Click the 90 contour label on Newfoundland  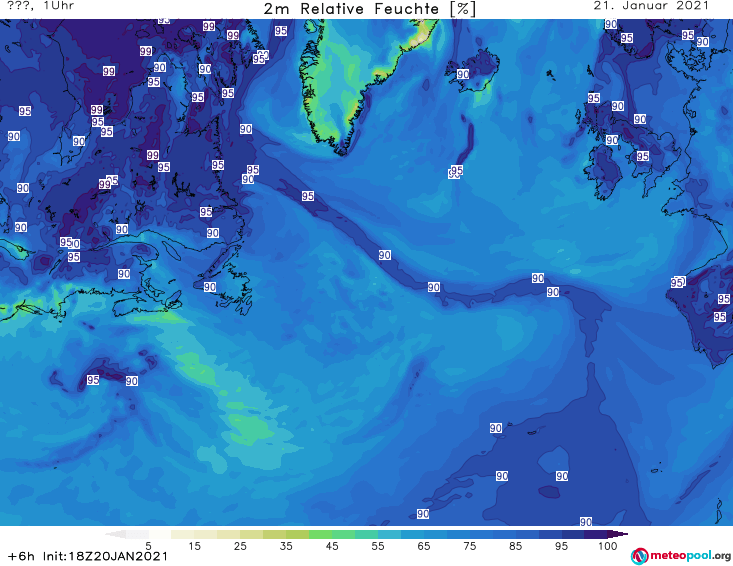pos(209,287)
